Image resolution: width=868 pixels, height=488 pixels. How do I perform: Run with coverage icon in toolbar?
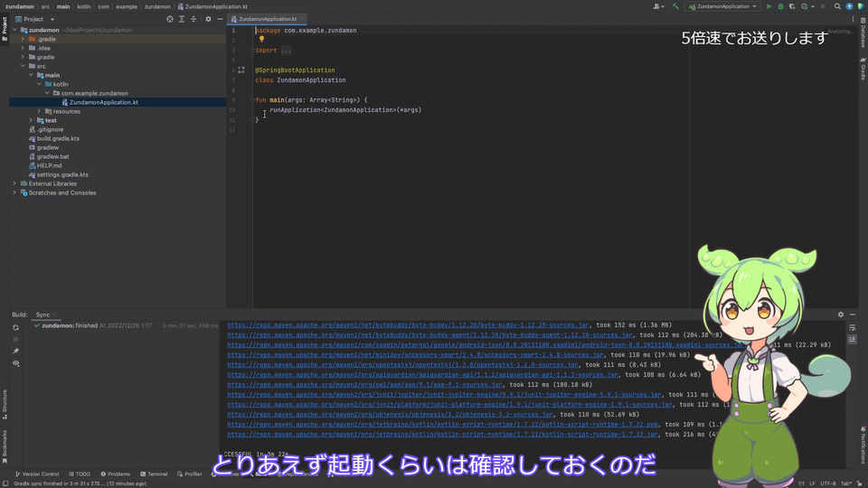pos(792,6)
